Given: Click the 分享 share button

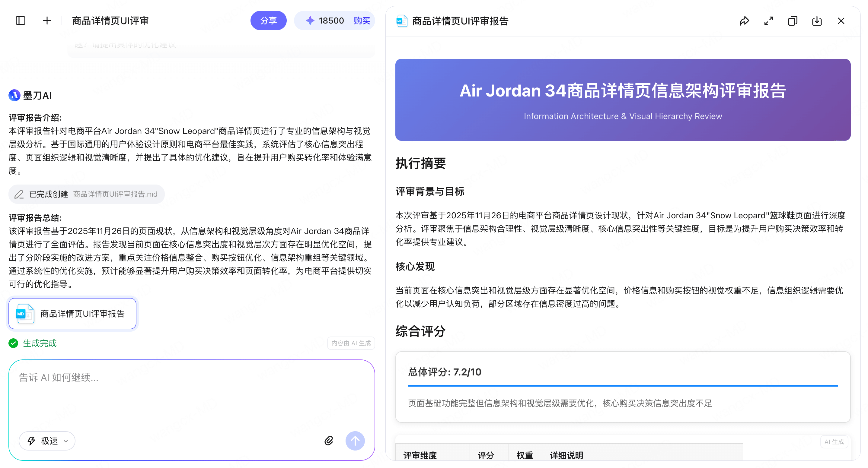Looking at the screenshot, I should point(269,20).
